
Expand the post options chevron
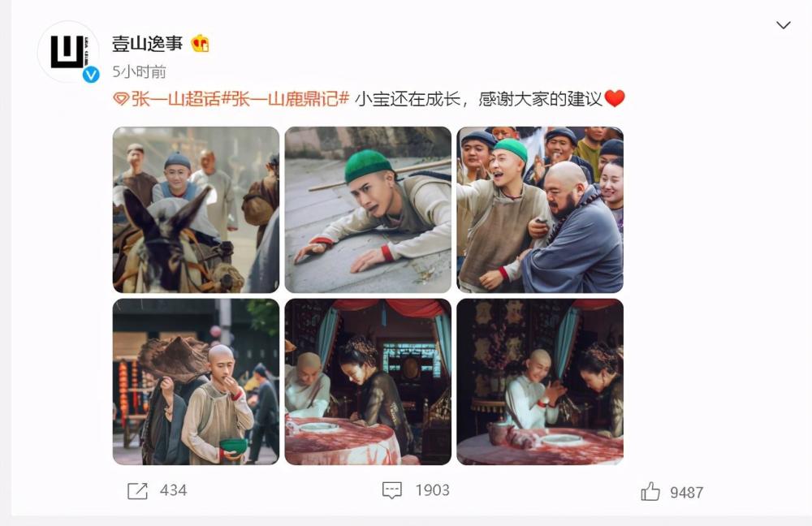[x=783, y=25]
